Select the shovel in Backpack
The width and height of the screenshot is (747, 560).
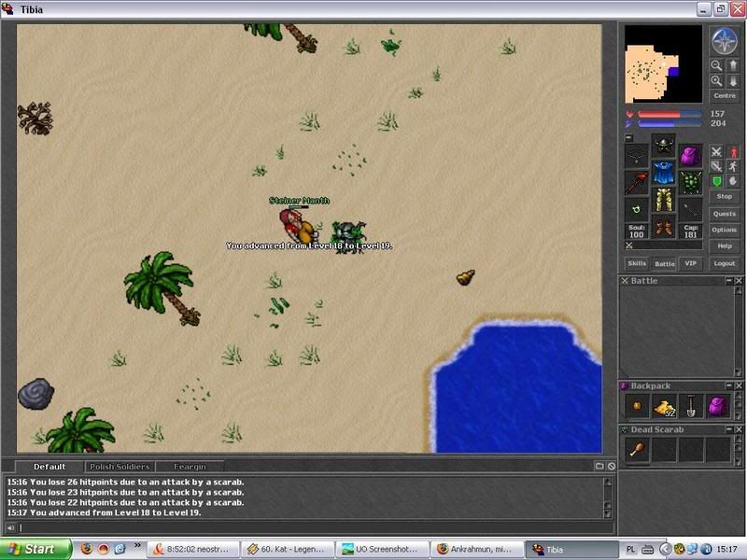pos(691,406)
